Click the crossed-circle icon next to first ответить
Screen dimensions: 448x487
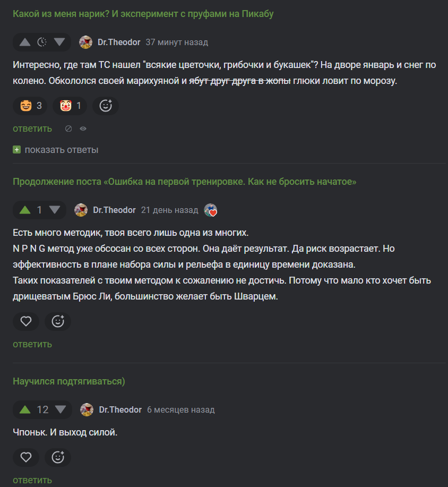68,129
